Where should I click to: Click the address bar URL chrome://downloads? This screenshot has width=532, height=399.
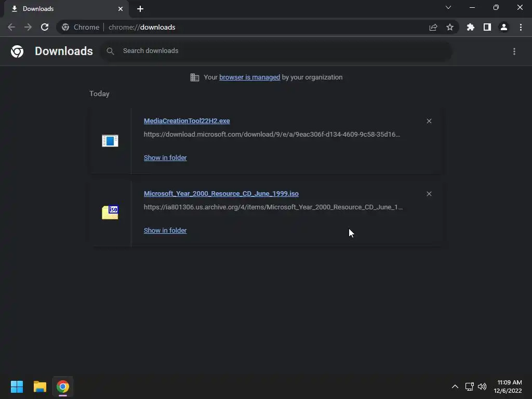tap(142, 27)
